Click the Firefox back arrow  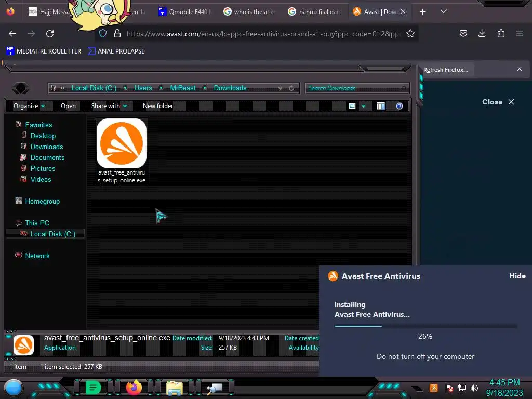coord(12,34)
